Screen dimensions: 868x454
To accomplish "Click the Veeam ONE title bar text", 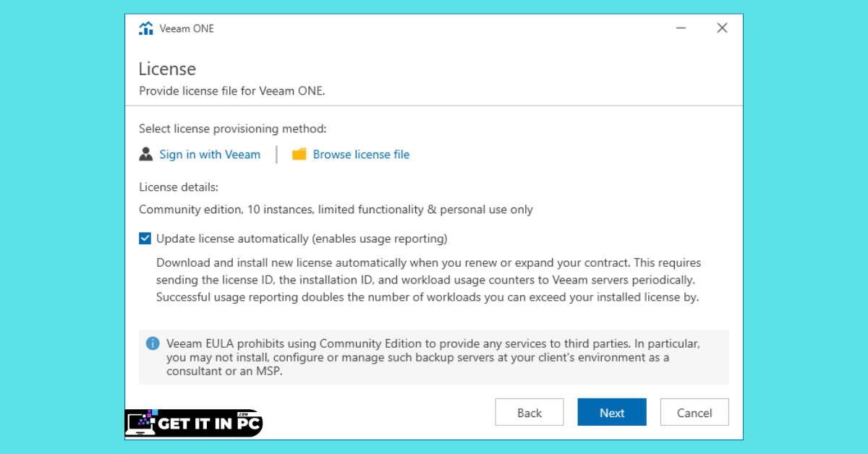I will (187, 29).
